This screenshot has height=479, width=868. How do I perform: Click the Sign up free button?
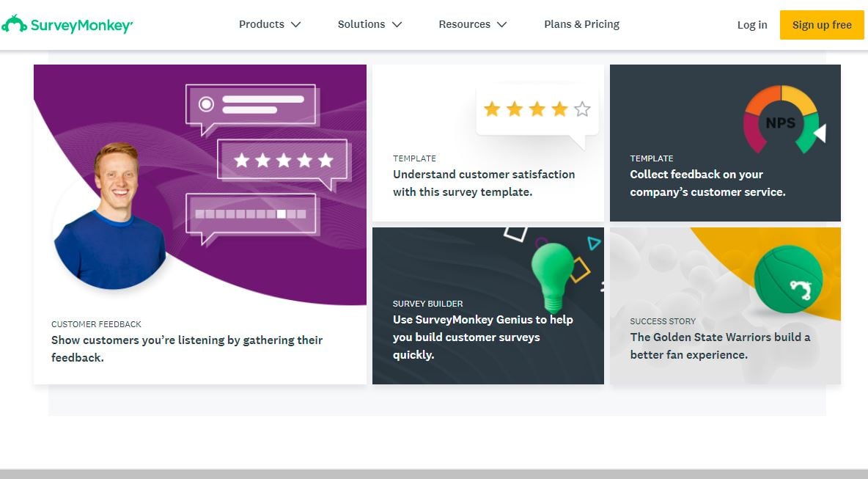[822, 25]
